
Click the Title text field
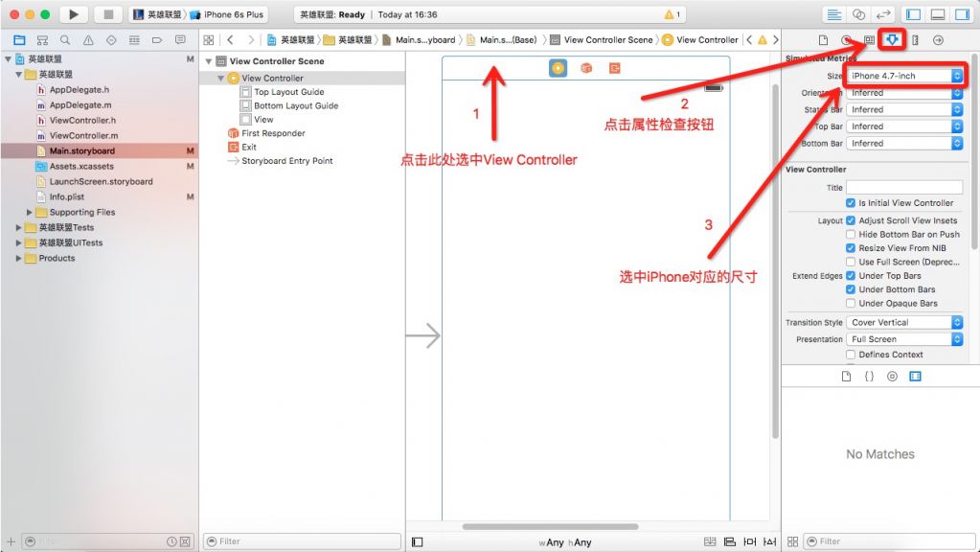click(x=904, y=188)
